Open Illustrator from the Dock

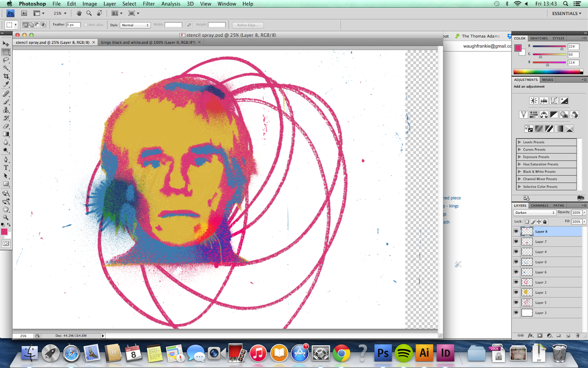424,353
